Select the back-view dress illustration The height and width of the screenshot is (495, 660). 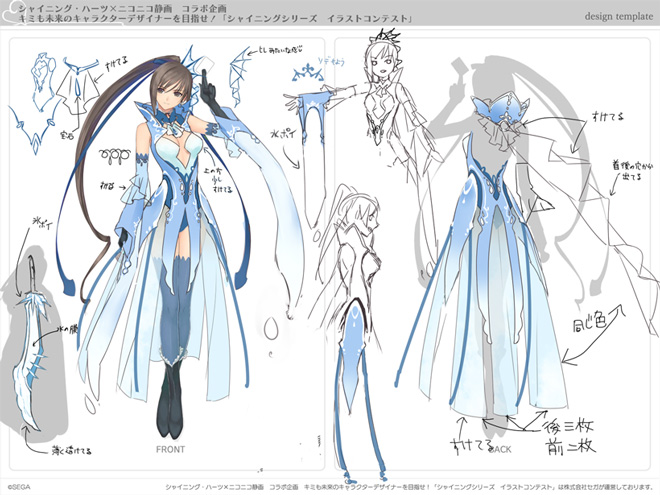pyautogui.click(x=480, y=257)
